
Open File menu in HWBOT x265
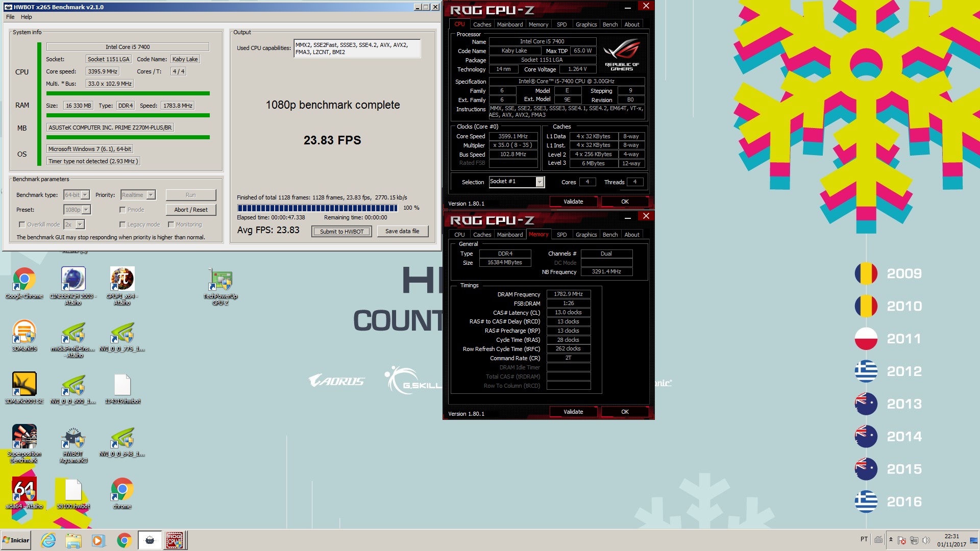(10, 17)
